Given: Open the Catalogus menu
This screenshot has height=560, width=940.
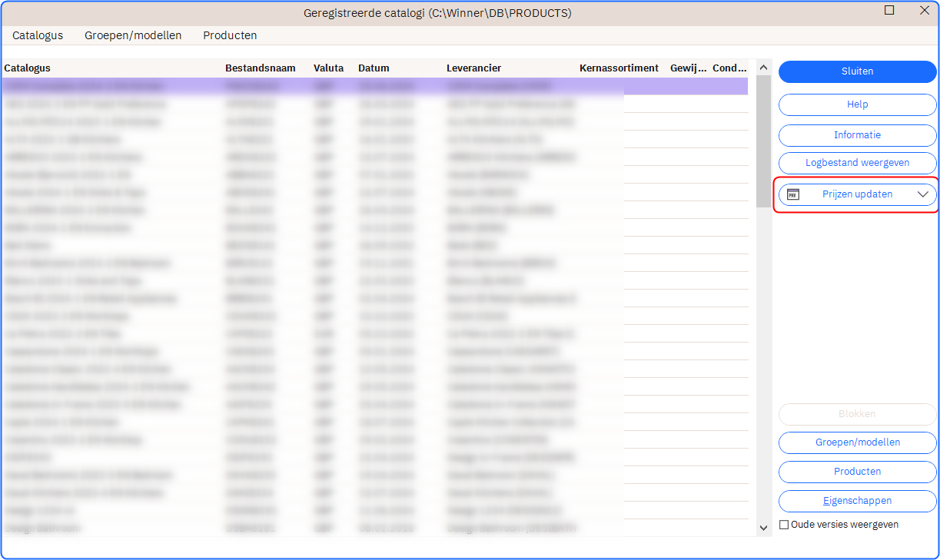Looking at the screenshot, I should tap(38, 35).
